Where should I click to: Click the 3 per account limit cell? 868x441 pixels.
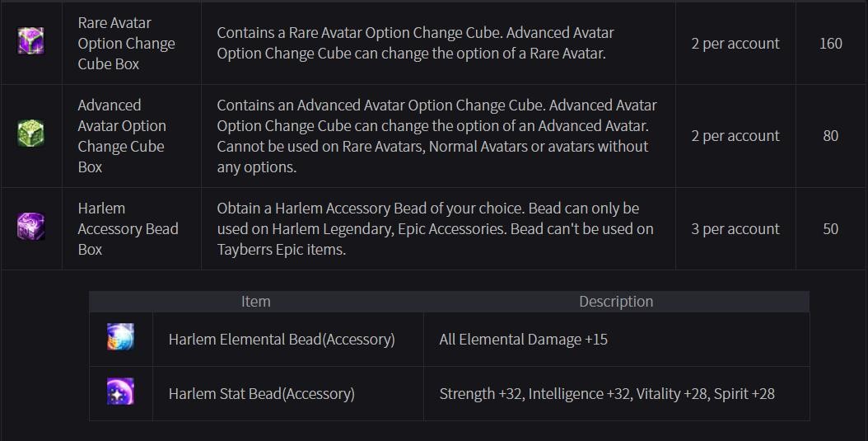[735, 229]
